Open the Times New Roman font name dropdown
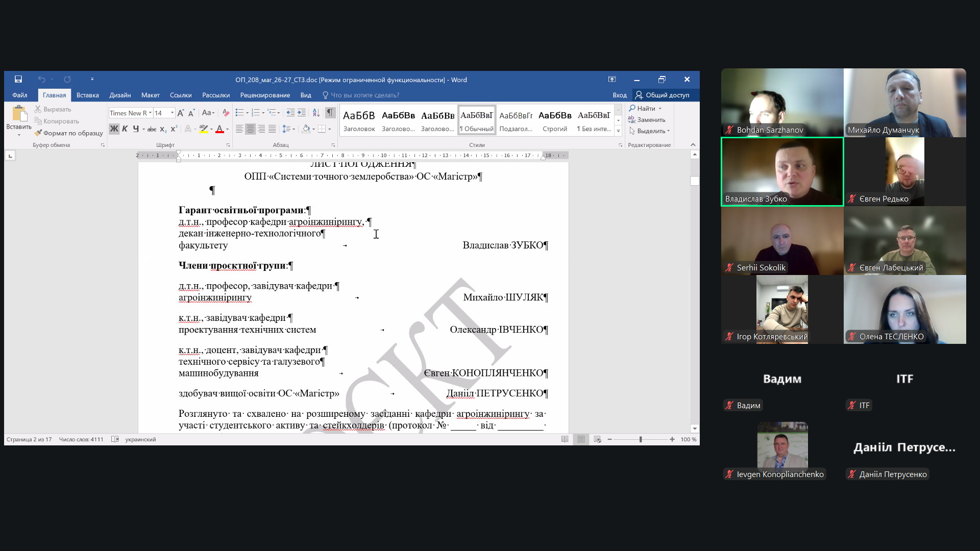Image resolution: width=980 pixels, height=551 pixels. tap(151, 113)
